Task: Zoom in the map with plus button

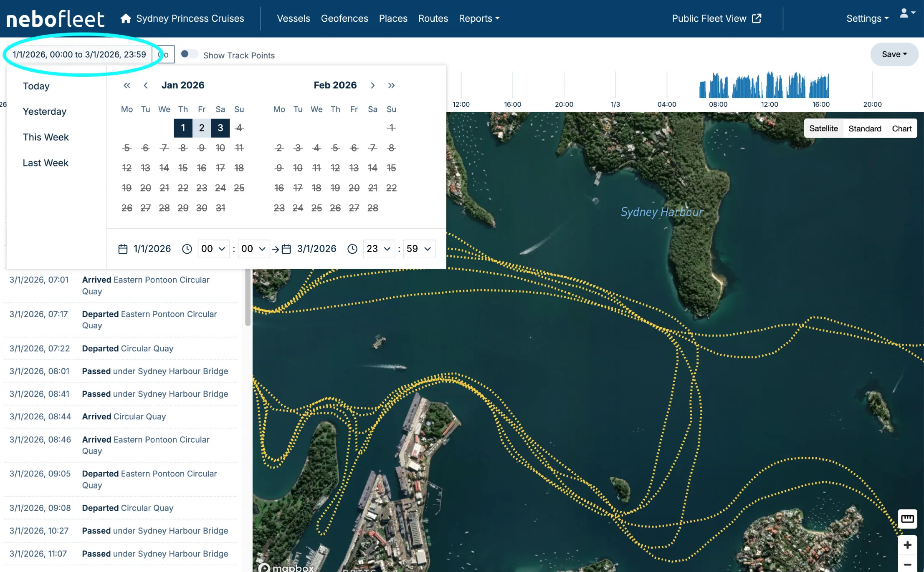Action: pos(907,545)
